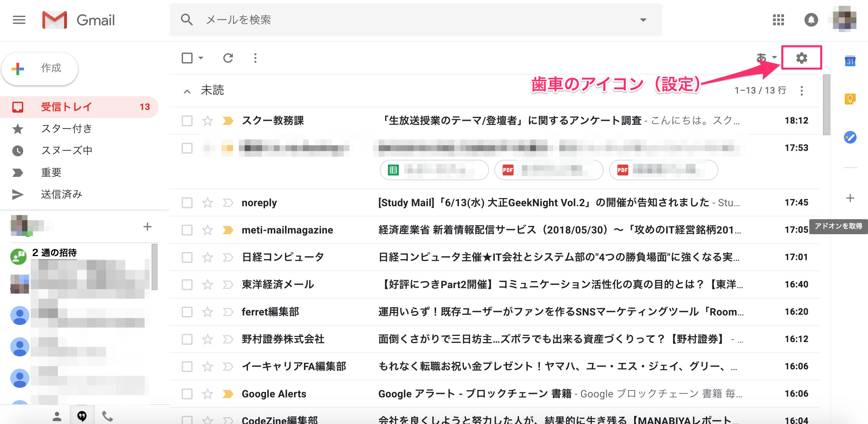The height and width of the screenshot is (424, 868).
Task: Open the Hangouts conversations tab
Action: coord(82,416)
